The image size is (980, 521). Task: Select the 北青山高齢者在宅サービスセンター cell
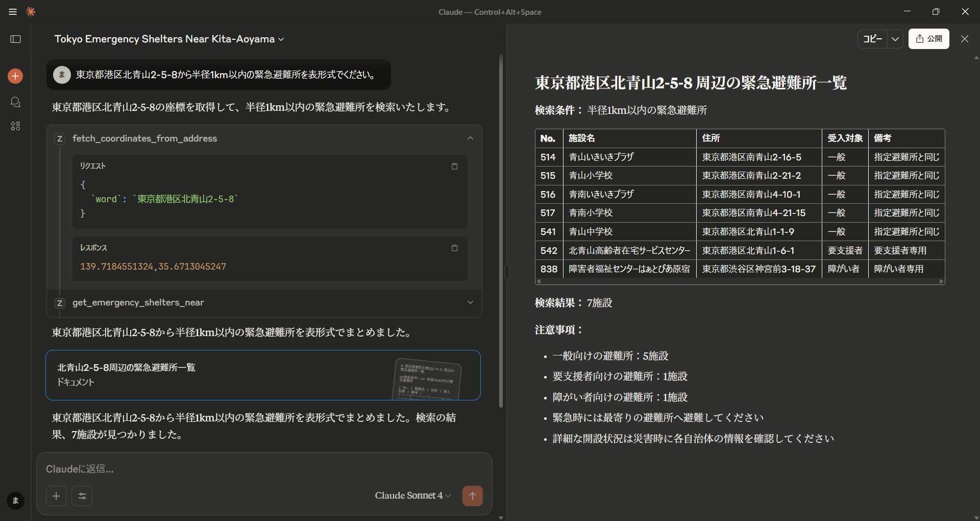pos(629,251)
